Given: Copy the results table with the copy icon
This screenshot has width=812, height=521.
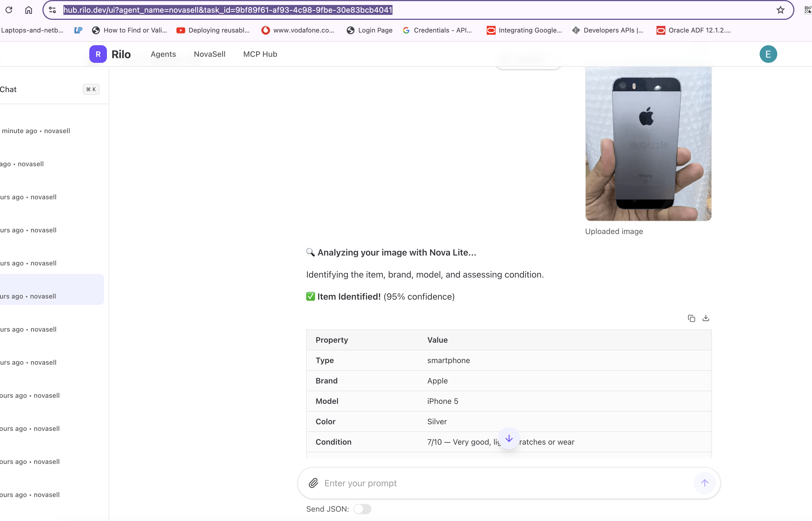Looking at the screenshot, I should (691, 318).
